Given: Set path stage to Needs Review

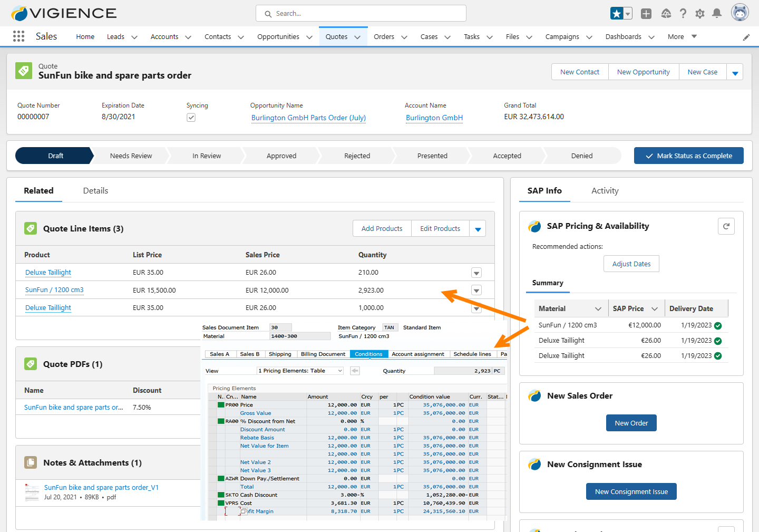Looking at the screenshot, I should click(x=131, y=156).
